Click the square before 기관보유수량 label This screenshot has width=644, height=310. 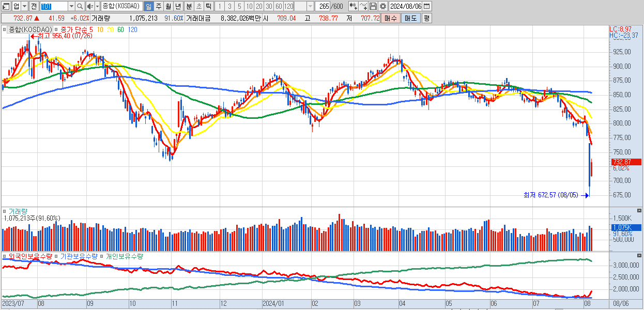56,256
